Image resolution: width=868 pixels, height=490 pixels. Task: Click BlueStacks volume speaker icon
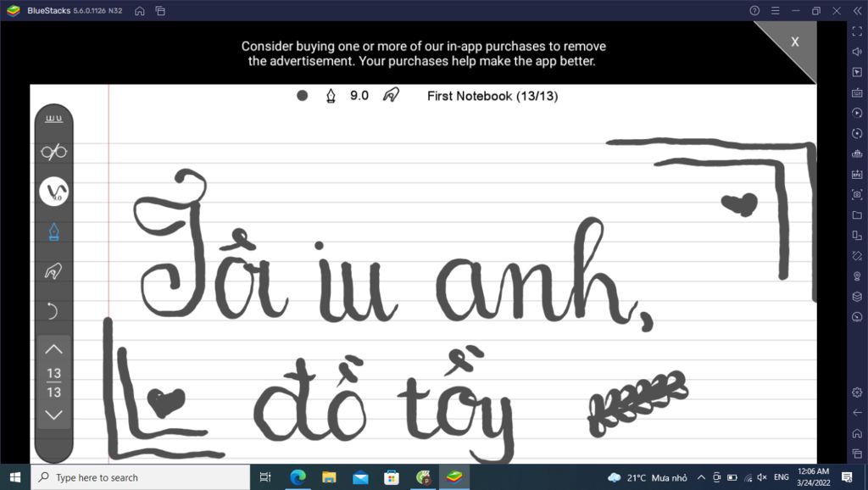857,52
